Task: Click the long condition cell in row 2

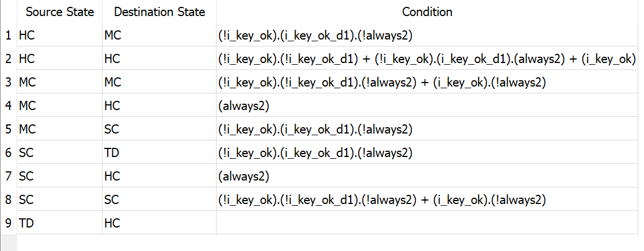Action: click(x=427, y=59)
